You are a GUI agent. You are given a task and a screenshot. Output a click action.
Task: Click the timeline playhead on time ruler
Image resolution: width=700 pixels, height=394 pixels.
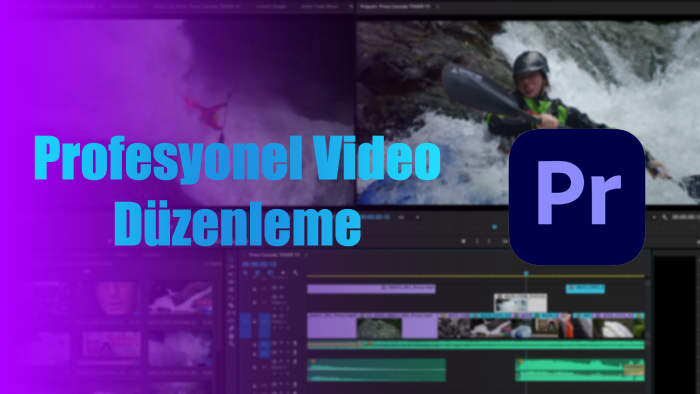click(526, 272)
